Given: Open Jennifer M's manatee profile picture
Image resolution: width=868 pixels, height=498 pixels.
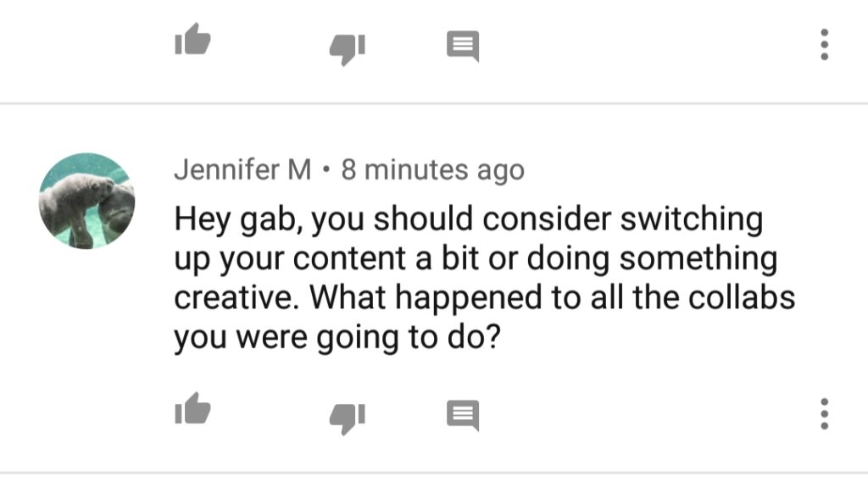Looking at the screenshot, I should (86, 201).
